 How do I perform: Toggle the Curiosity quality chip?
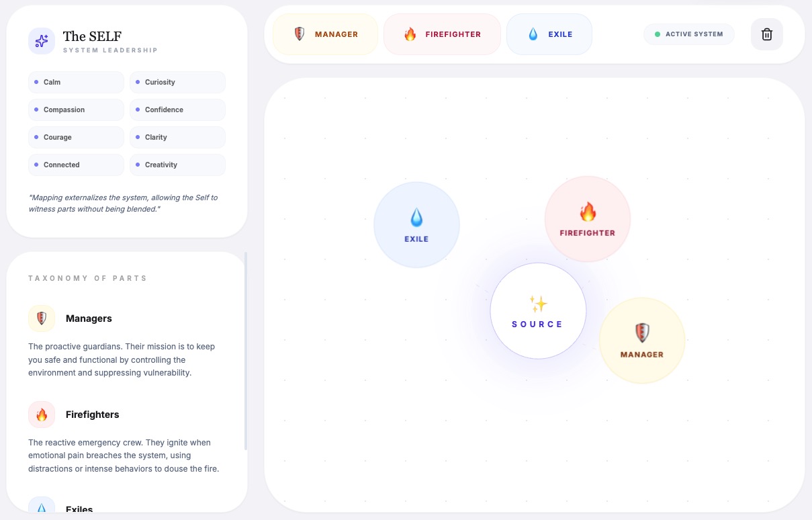(177, 82)
